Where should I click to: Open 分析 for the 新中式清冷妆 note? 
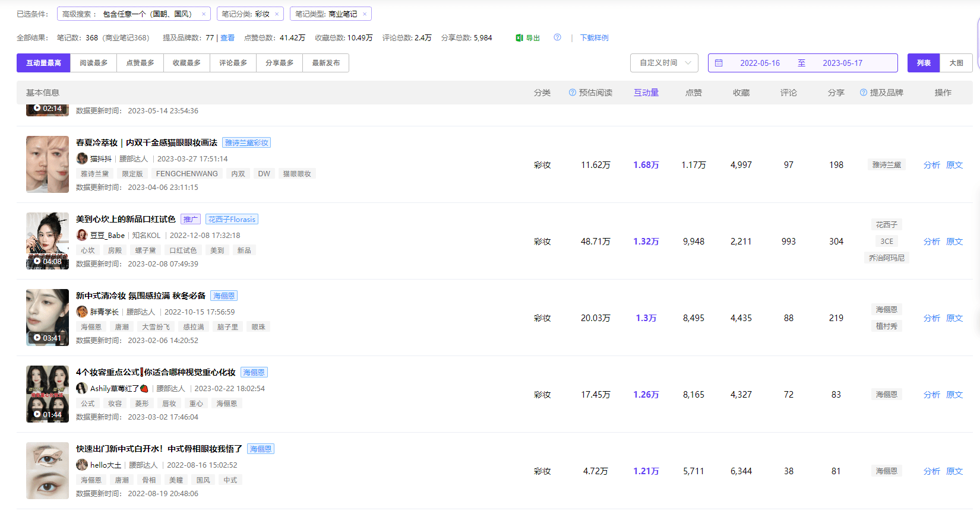[x=931, y=318]
